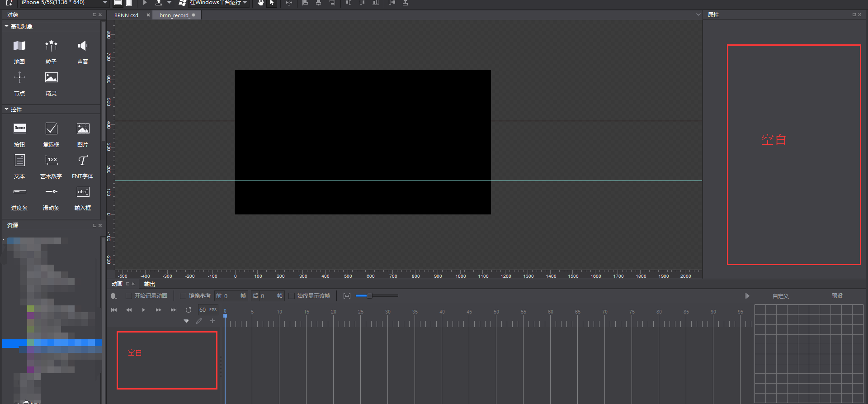The width and height of the screenshot is (868, 404).
Task: Activate the hand pan tool
Action: tap(261, 3)
